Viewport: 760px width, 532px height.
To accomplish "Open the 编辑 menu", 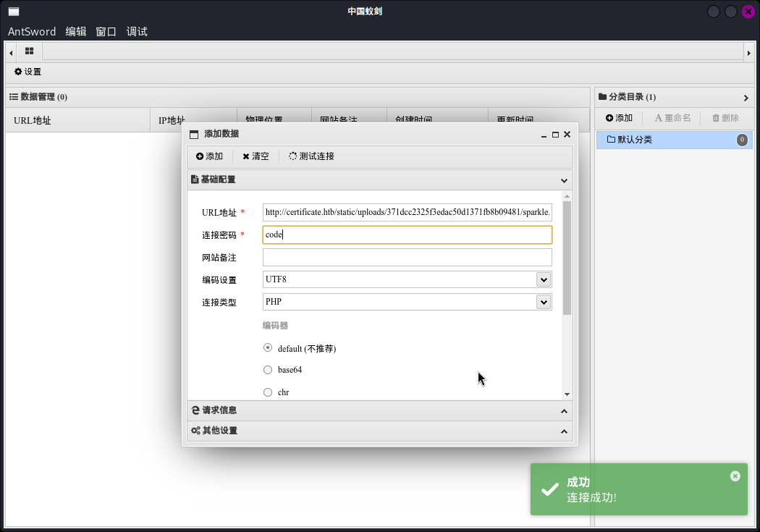I will [x=76, y=32].
